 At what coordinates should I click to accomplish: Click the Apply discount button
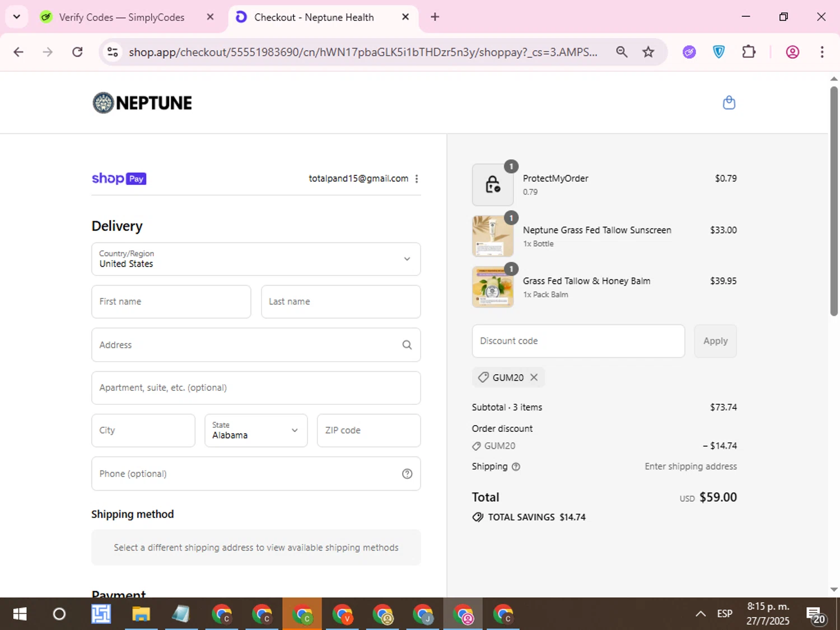pyautogui.click(x=715, y=341)
